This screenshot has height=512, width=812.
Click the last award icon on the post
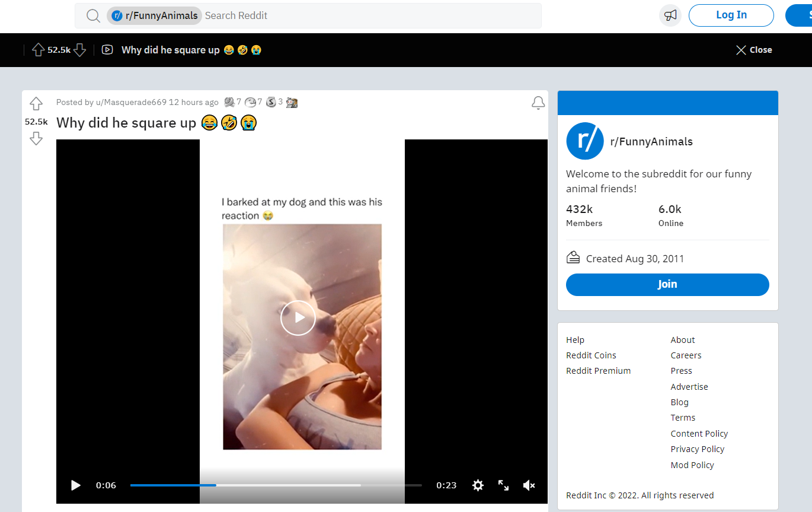[292, 102]
